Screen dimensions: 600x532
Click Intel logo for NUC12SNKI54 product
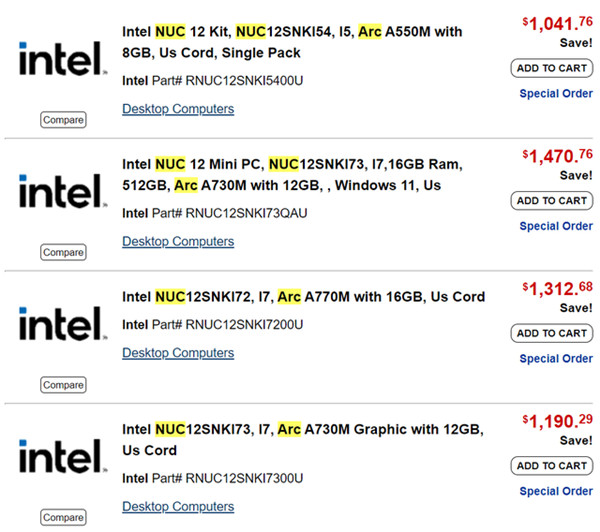click(x=62, y=58)
